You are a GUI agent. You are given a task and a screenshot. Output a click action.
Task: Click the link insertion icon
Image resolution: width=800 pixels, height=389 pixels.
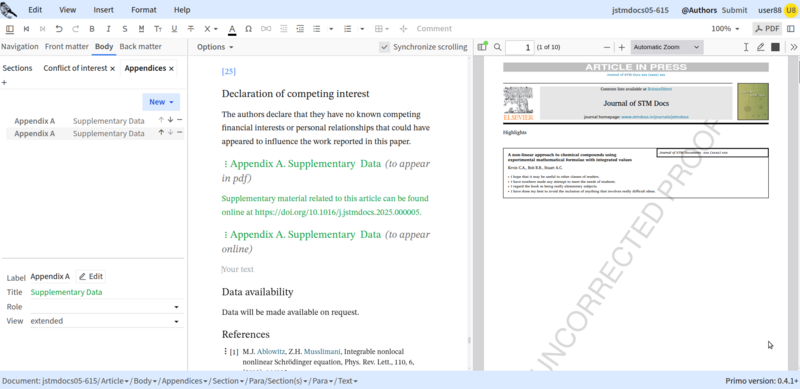(x=266, y=29)
